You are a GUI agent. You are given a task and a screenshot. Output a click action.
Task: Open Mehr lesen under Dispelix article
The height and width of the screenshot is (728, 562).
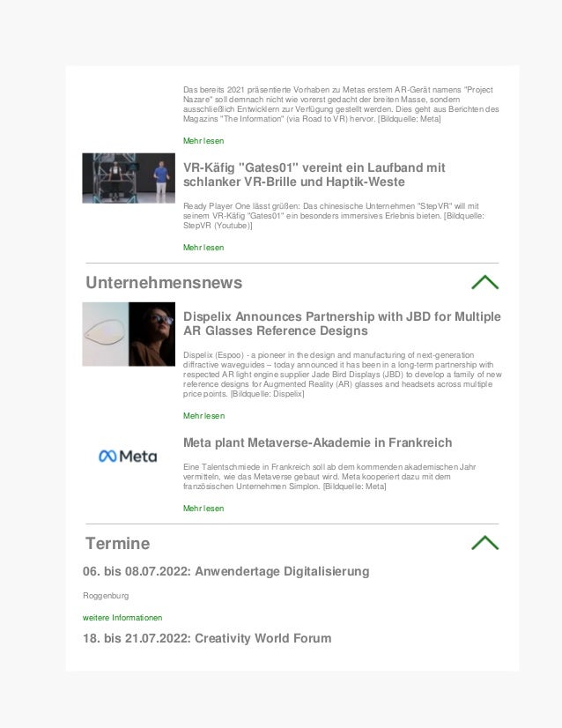coord(203,415)
